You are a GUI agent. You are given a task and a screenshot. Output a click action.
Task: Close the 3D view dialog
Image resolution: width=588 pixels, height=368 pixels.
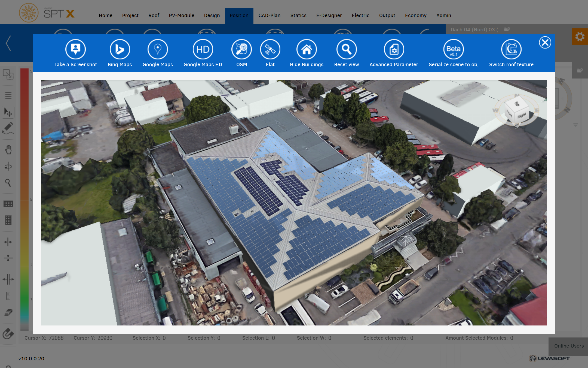tap(545, 43)
